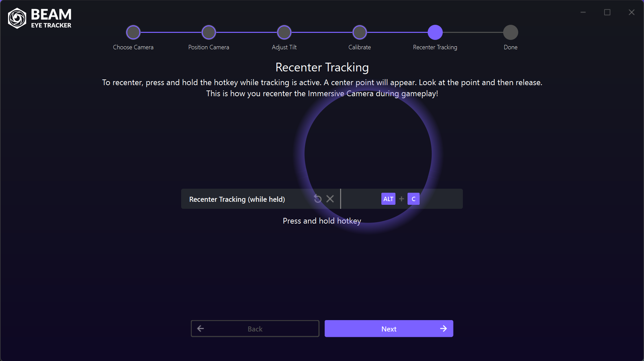Click the Back button
The image size is (644, 361).
tap(255, 328)
